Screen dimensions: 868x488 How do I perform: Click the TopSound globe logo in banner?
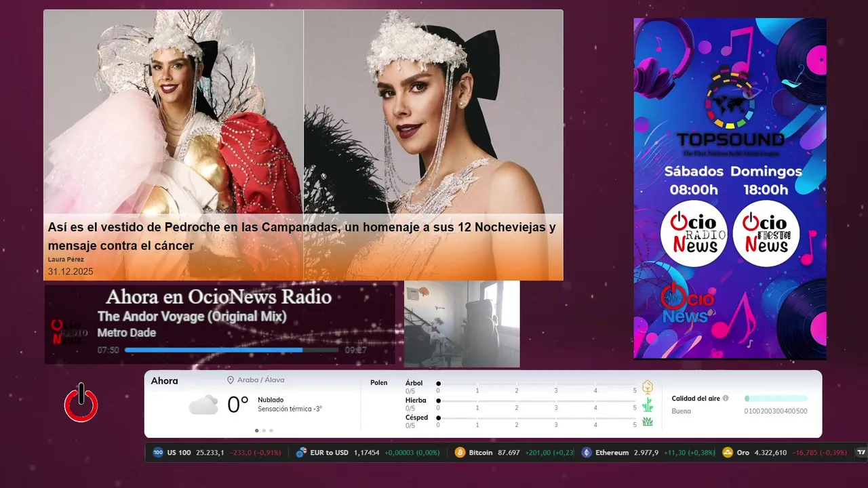[730, 96]
